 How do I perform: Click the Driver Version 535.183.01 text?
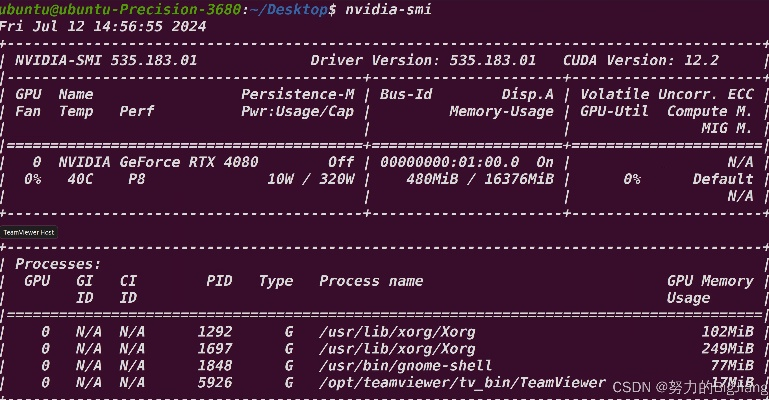pos(423,60)
